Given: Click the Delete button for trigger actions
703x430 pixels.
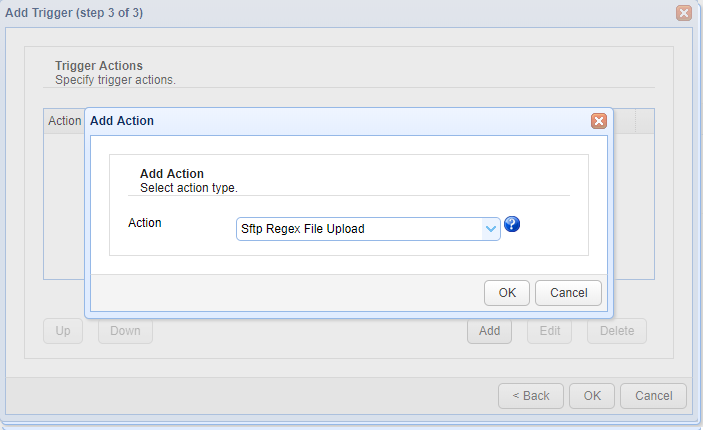Looking at the screenshot, I should coord(617,331).
